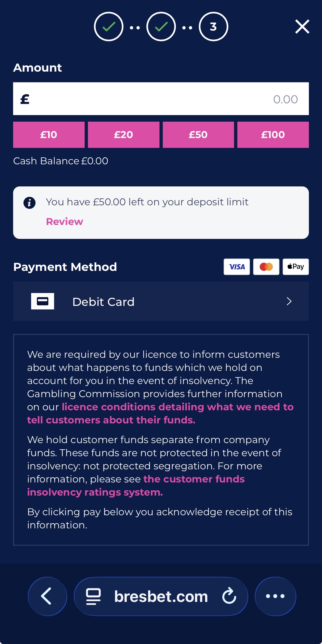Tap the first completed step checkmark circle
Viewport: 322px width, 644px height.
(109, 27)
